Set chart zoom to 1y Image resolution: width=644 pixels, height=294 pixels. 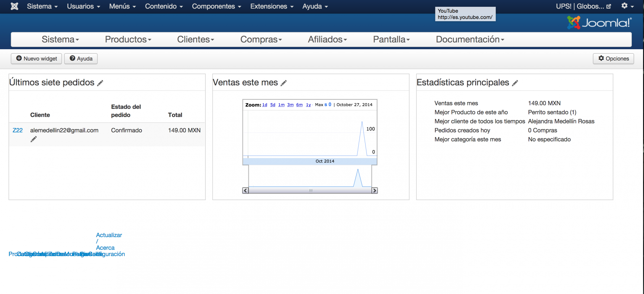click(308, 105)
